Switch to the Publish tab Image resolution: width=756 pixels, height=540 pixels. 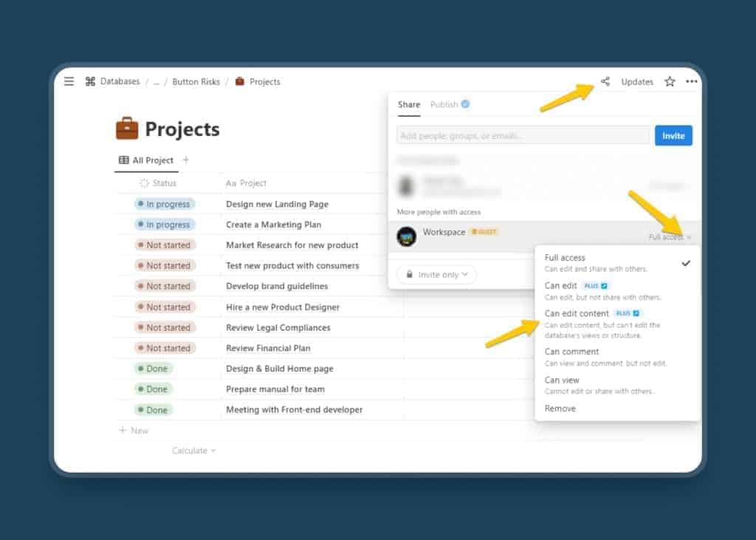pyautogui.click(x=444, y=104)
